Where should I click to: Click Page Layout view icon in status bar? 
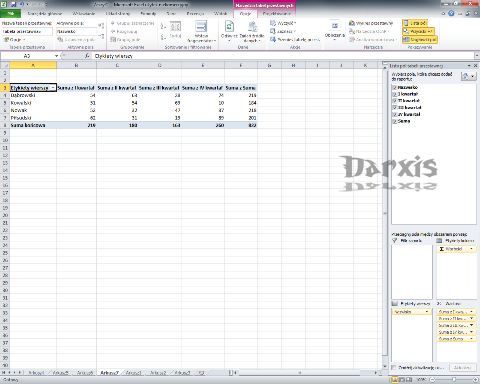pos(402,379)
